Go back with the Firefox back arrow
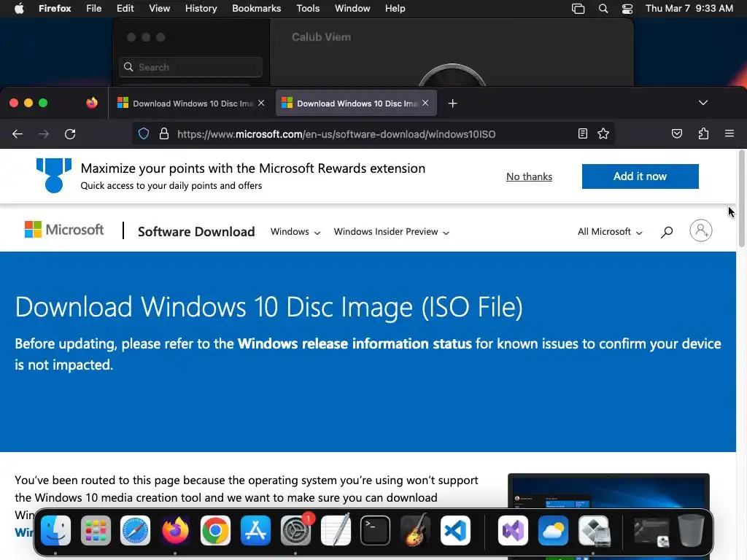Screen dimensions: 747x560 18,134
